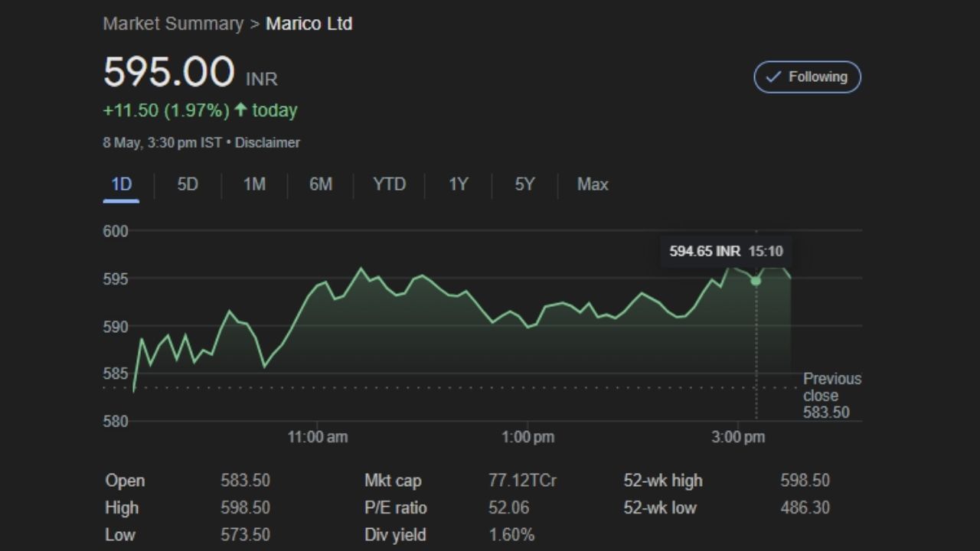Click the Mkt cap value 77.12TCr
Screen dimensions: 980x551
point(522,481)
